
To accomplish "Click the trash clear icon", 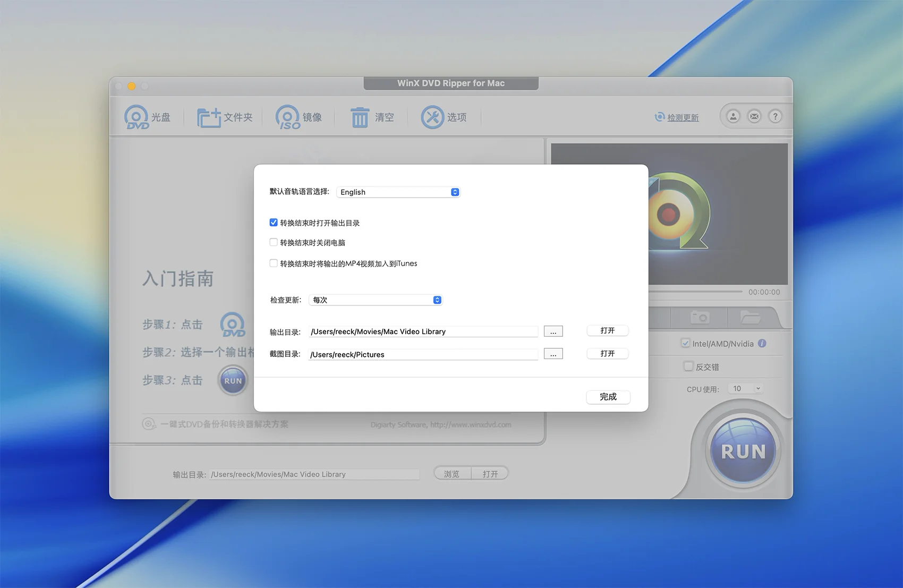I will 360,117.
